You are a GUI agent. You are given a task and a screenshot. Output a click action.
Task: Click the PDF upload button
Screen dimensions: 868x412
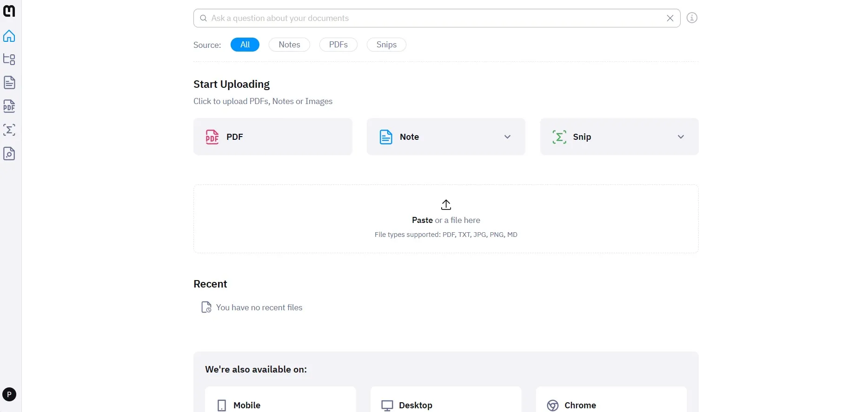coord(272,137)
